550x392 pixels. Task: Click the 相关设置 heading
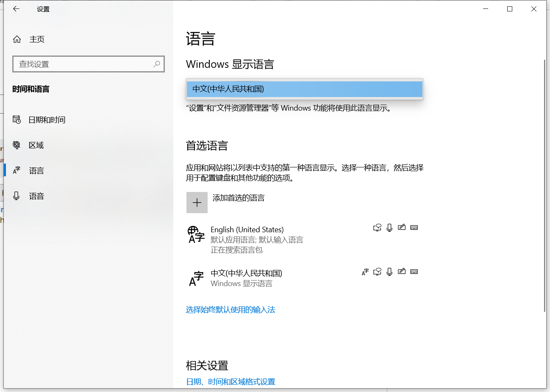(x=207, y=365)
